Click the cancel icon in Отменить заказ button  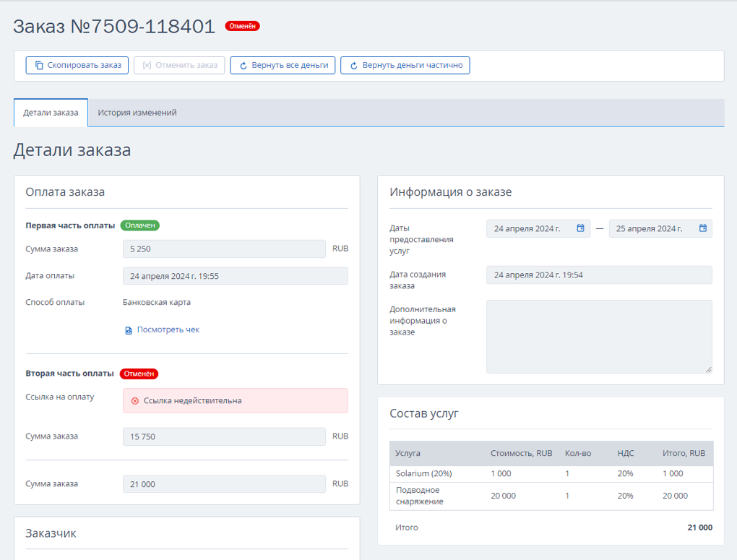point(147,65)
